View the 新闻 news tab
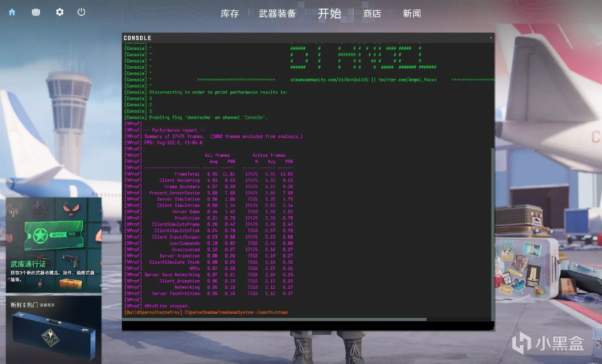 coord(412,14)
